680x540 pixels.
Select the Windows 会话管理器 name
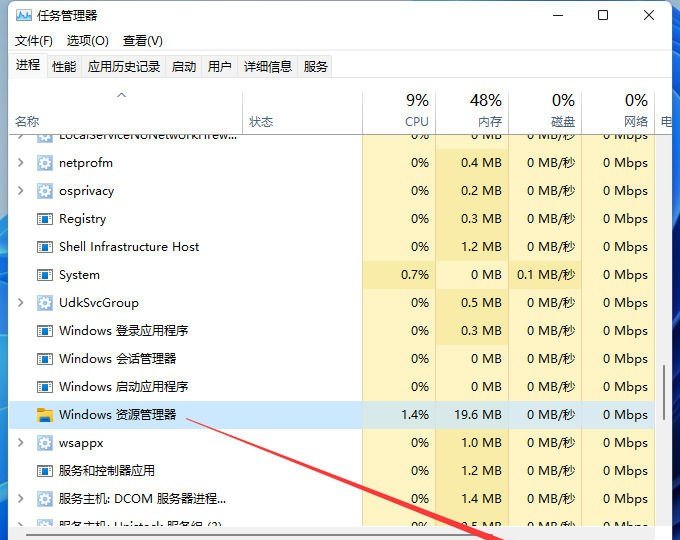118,359
